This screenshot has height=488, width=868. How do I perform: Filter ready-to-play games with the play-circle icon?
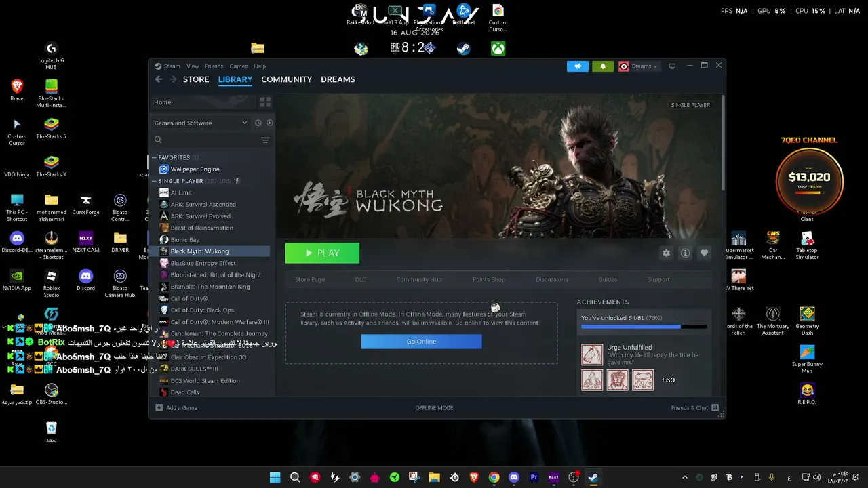tap(269, 123)
